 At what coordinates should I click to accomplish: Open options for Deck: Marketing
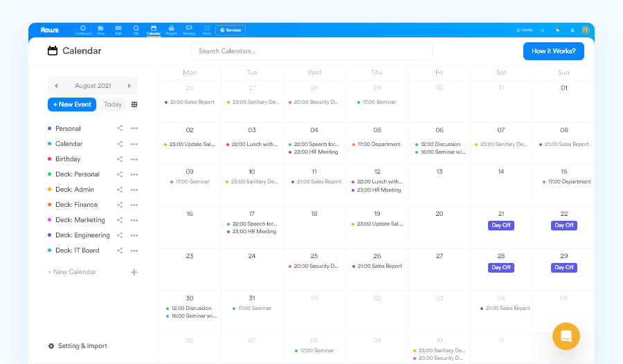[134, 220]
